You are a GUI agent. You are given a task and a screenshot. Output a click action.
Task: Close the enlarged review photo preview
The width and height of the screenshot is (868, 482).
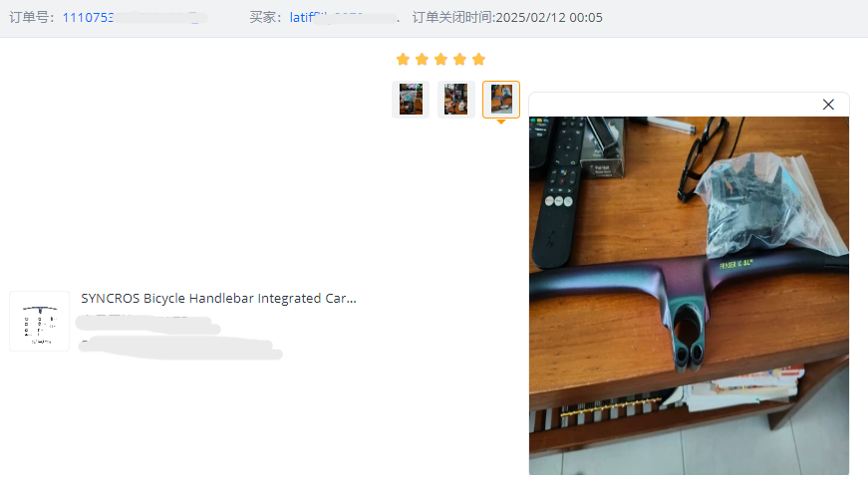(828, 105)
